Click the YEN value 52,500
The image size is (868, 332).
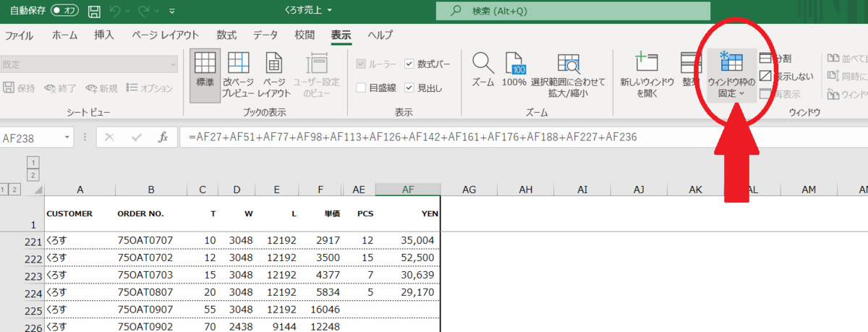pos(408,257)
